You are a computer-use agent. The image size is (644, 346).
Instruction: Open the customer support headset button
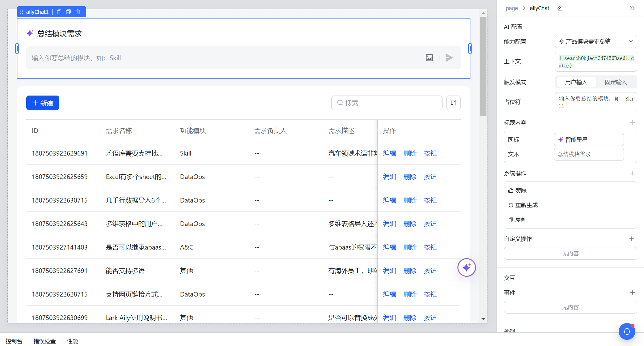(627, 331)
